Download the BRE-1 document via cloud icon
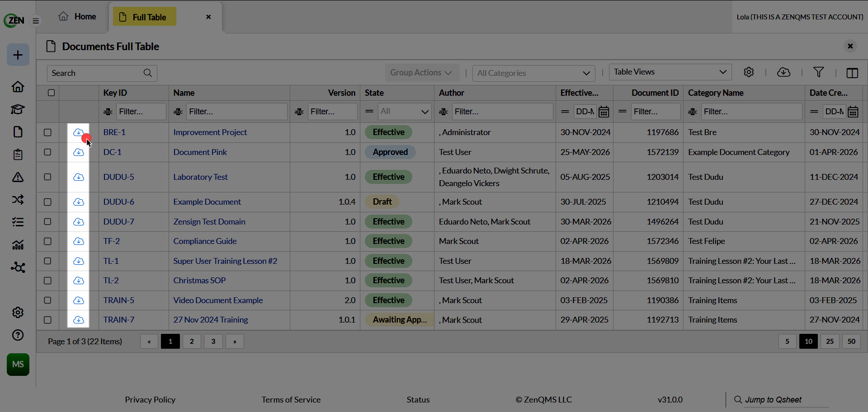Image resolution: width=868 pixels, height=412 pixels. 78,132
